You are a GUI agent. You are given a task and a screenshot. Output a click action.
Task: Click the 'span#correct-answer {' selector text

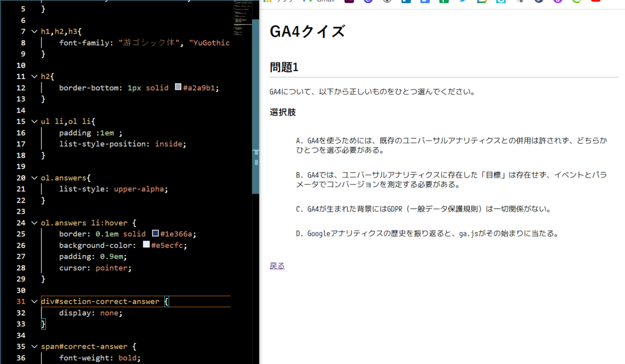[x=89, y=346]
